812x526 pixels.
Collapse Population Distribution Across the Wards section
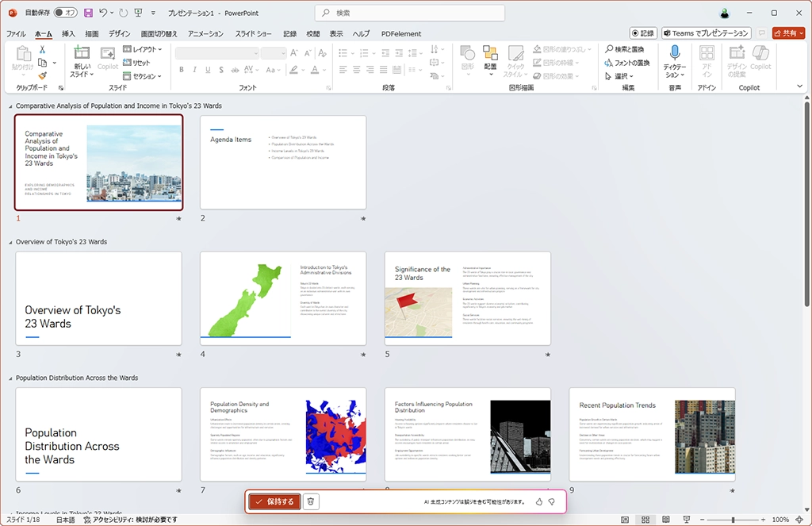tap(10, 378)
